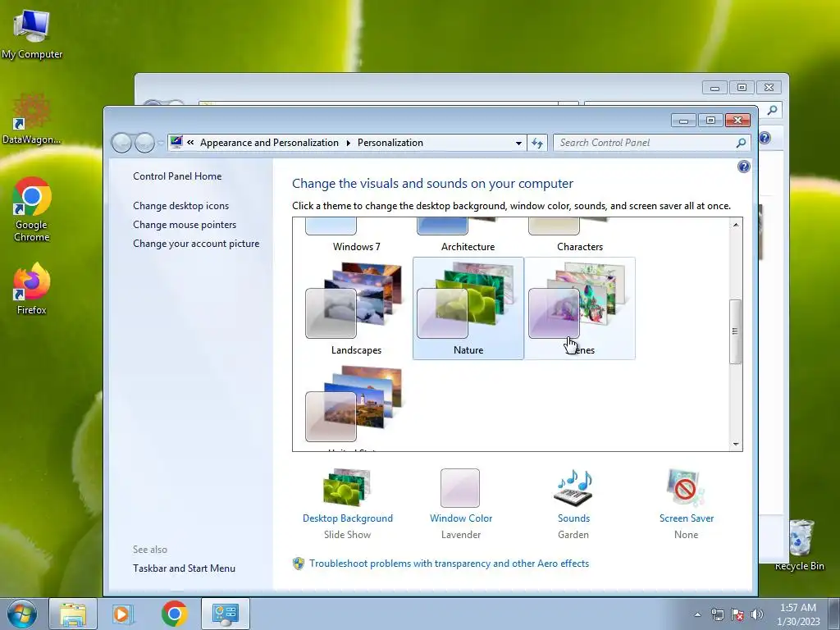
Task: Click the Back navigation button
Action: [121, 143]
